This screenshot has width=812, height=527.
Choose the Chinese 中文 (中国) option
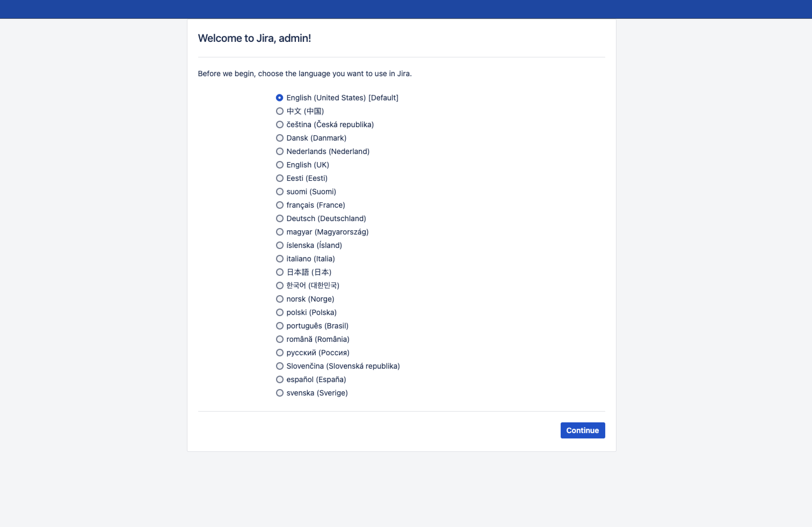pos(280,111)
